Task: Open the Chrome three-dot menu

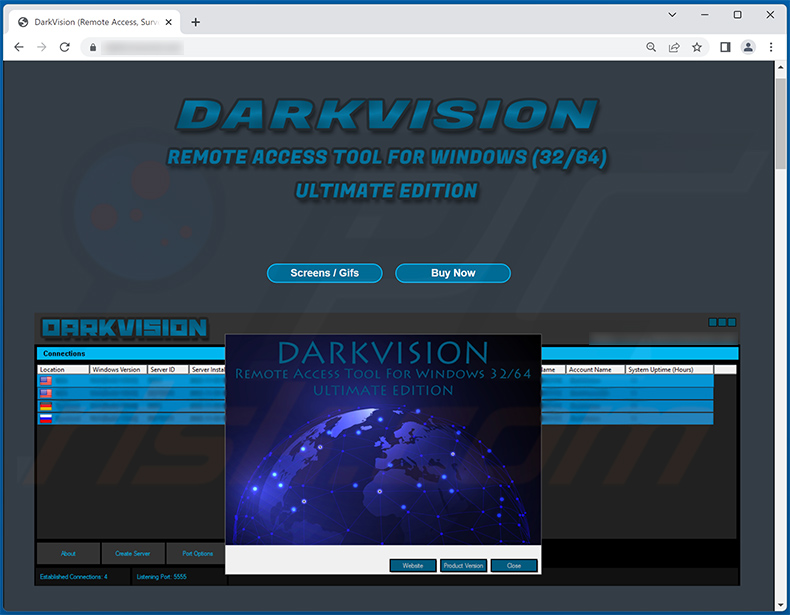Action: tap(771, 47)
